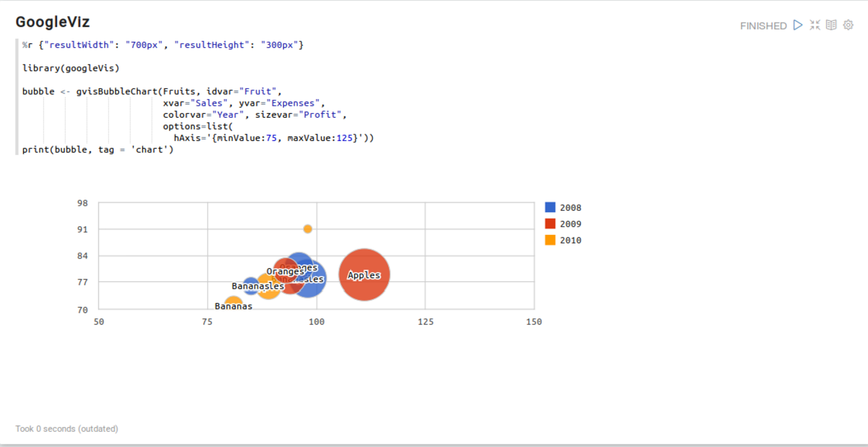This screenshot has width=868, height=447.
Task: Run the GoogleViz paragraph
Action: coord(798,25)
